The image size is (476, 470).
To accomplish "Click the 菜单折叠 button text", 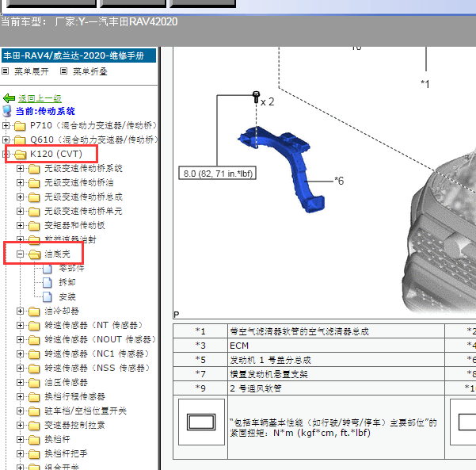I will pyautogui.click(x=89, y=71).
